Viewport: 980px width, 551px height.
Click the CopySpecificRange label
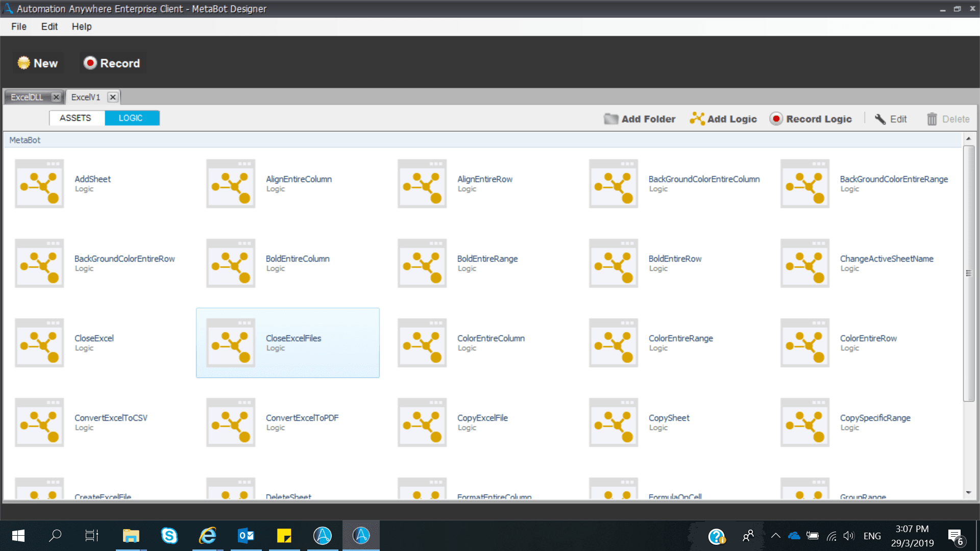pos(875,418)
